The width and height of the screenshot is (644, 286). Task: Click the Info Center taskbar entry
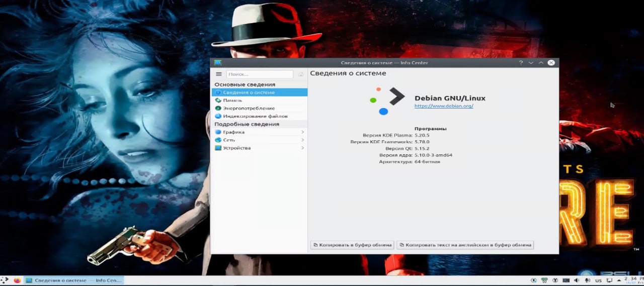(x=74, y=280)
